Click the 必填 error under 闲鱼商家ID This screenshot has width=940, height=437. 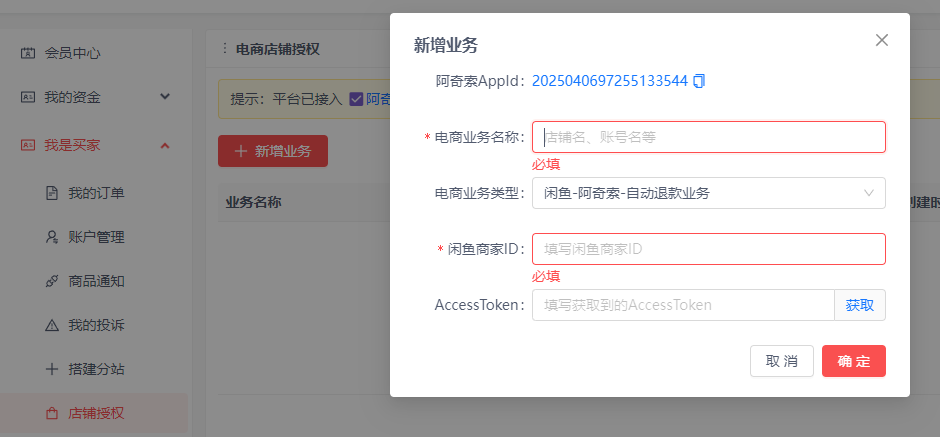(x=546, y=276)
